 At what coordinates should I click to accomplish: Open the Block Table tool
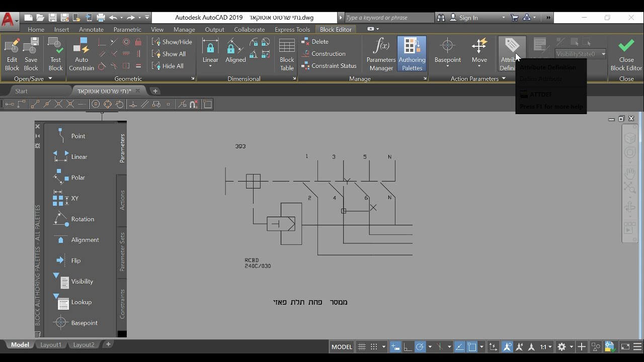[287, 54]
